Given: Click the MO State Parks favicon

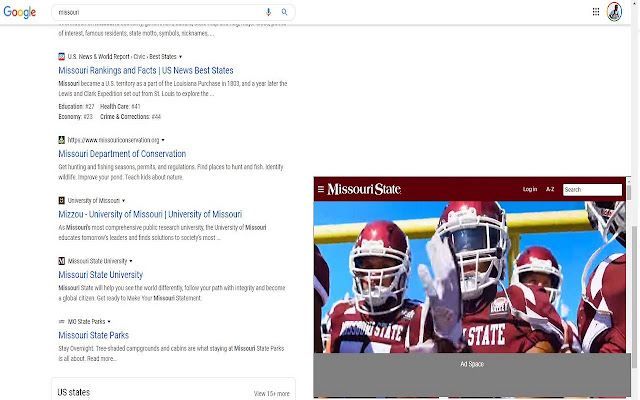Looking at the screenshot, I should click(62, 322).
